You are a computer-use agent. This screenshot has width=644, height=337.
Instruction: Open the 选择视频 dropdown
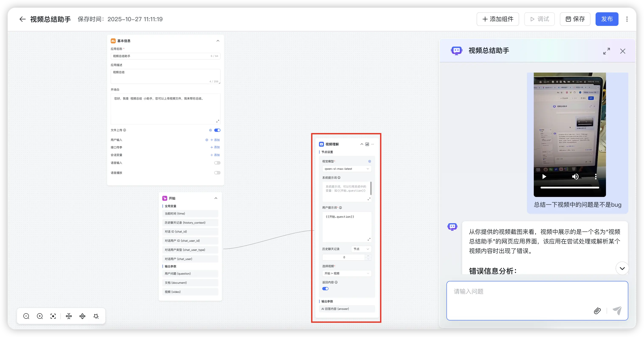point(347,273)
